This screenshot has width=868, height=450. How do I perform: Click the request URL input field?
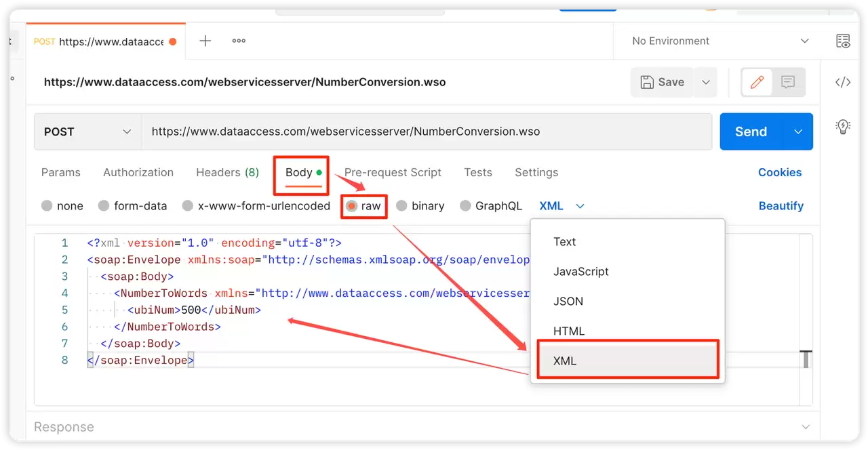click(427, 131)
